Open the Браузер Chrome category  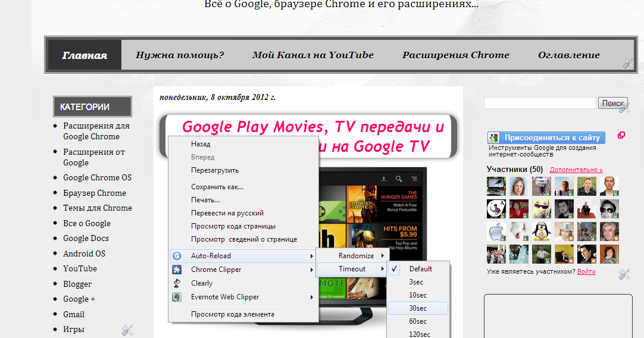click(95, 193)
